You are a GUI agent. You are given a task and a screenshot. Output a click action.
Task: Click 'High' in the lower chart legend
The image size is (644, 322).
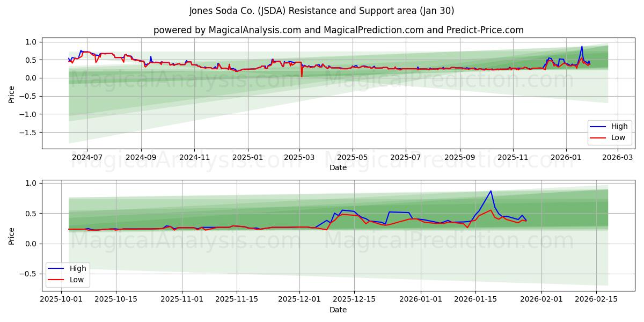click(78, 268)
